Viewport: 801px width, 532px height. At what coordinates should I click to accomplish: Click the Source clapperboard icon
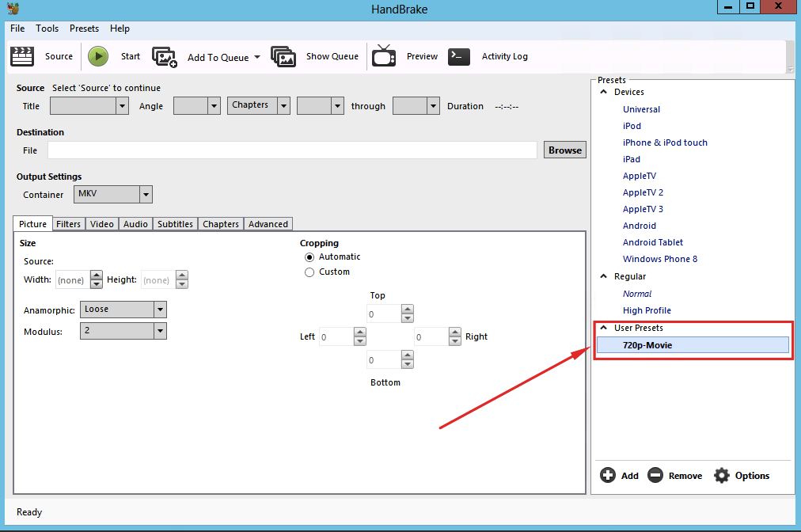point(22,56)
